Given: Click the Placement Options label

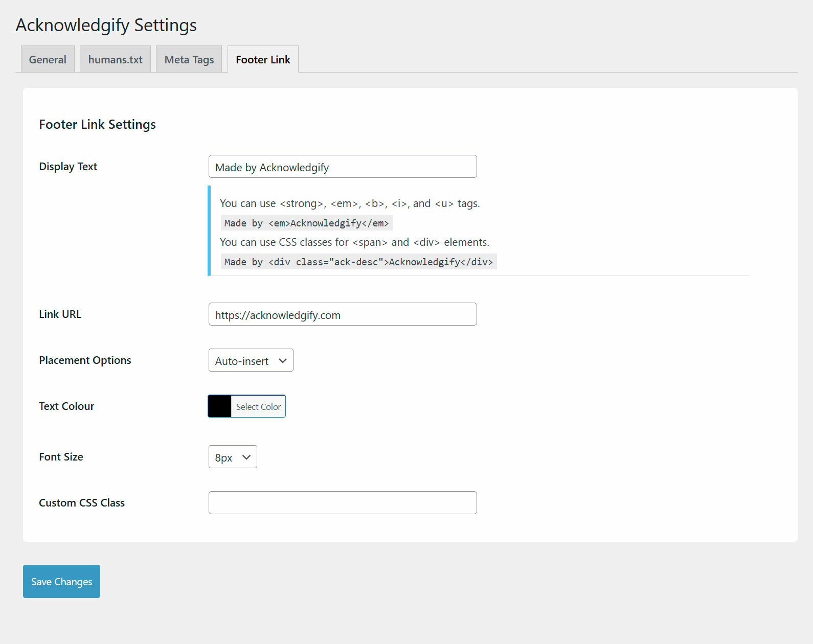Looking at the screenshot, I should click(85, 360).
